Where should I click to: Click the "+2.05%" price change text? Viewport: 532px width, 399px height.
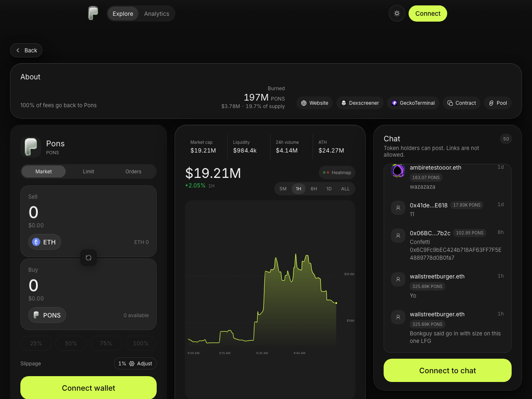click(x=195, y=185)
